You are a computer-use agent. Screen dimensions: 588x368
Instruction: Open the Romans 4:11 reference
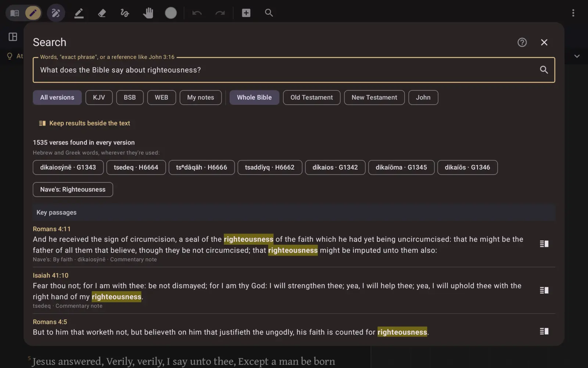pyautogui.click(x=51, y=229)
